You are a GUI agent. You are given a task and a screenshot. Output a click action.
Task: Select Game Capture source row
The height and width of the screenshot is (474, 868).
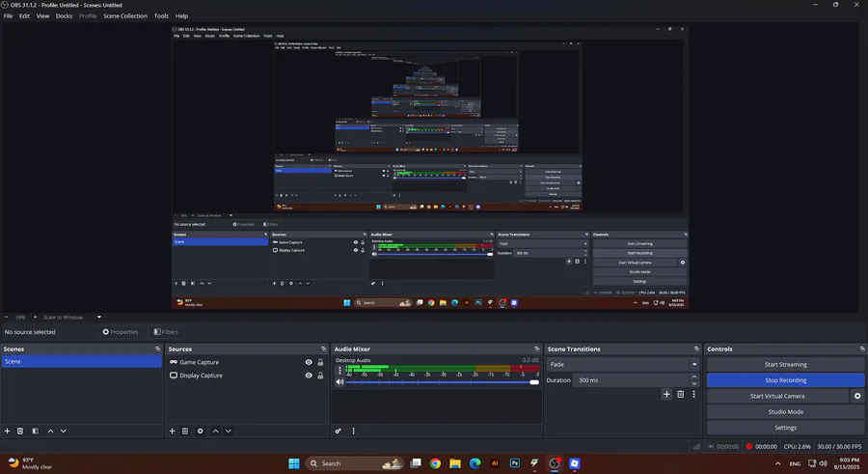click(247, 362)
